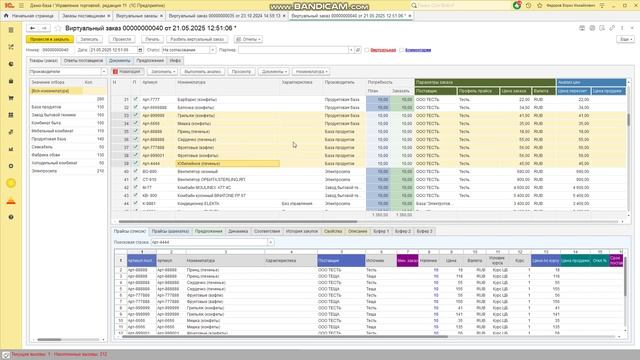Viewport: 640px width, 360px height.
Task: Switch to the История закупок tab
Action: 302,231
